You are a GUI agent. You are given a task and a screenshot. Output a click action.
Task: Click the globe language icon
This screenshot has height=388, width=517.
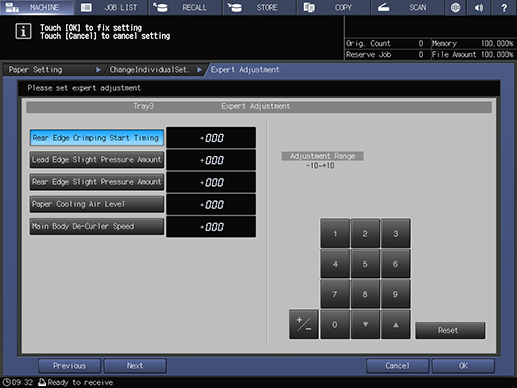point(455,7)
